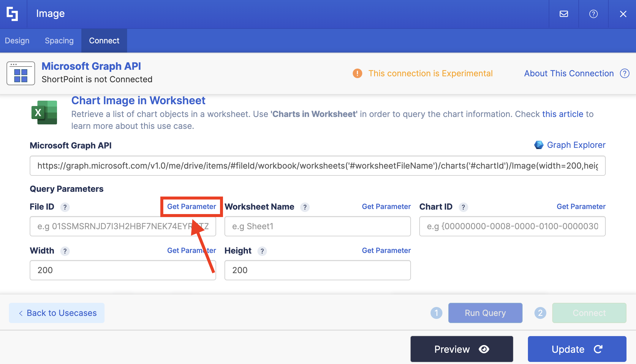636x364 pixels.
Task: Click the Update button
Action: (x=577, y=349)
